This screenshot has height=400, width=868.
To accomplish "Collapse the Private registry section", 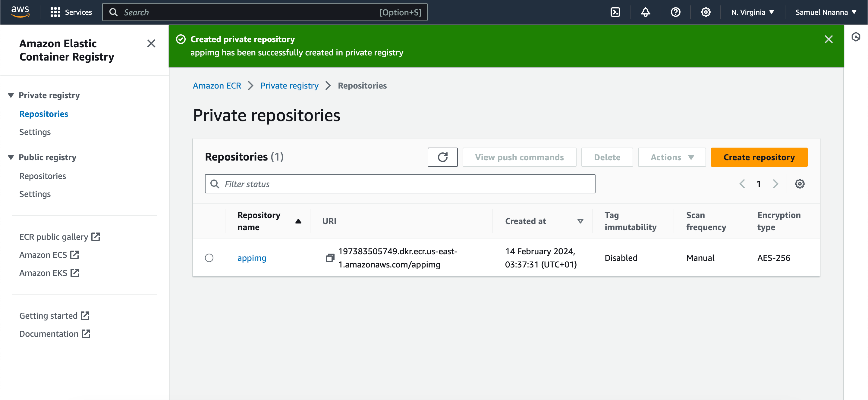I will (x=11, y=95).
